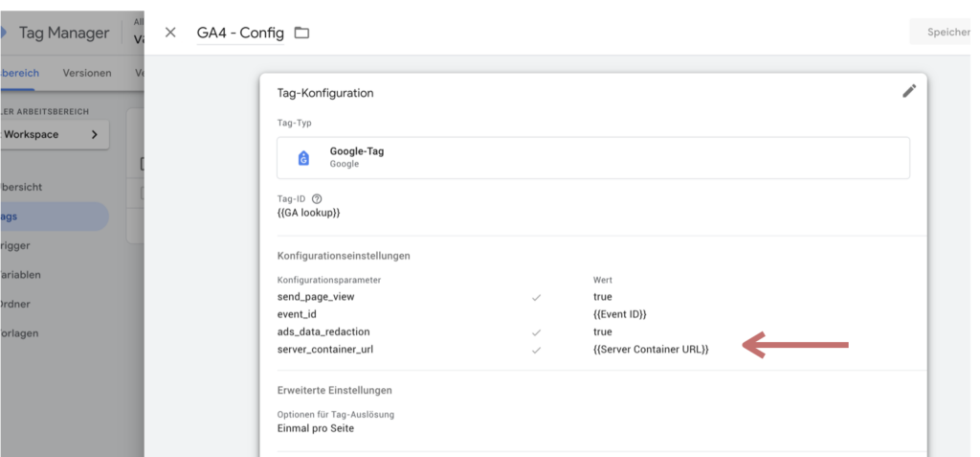Image resolution: width=980 pixels, height=457 pixels.
Task: Click the Konfigurationseinstellungen heading
Action: click(344, 256)
